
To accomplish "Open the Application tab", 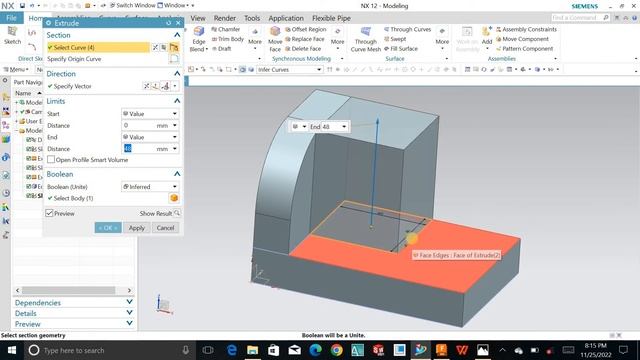I will [x=286, y=18].
